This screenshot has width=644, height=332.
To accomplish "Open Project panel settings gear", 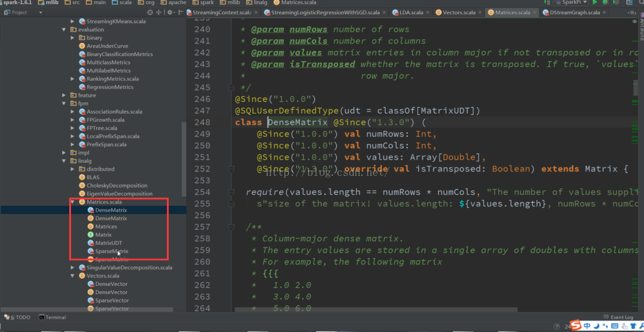I will point(170,12).
